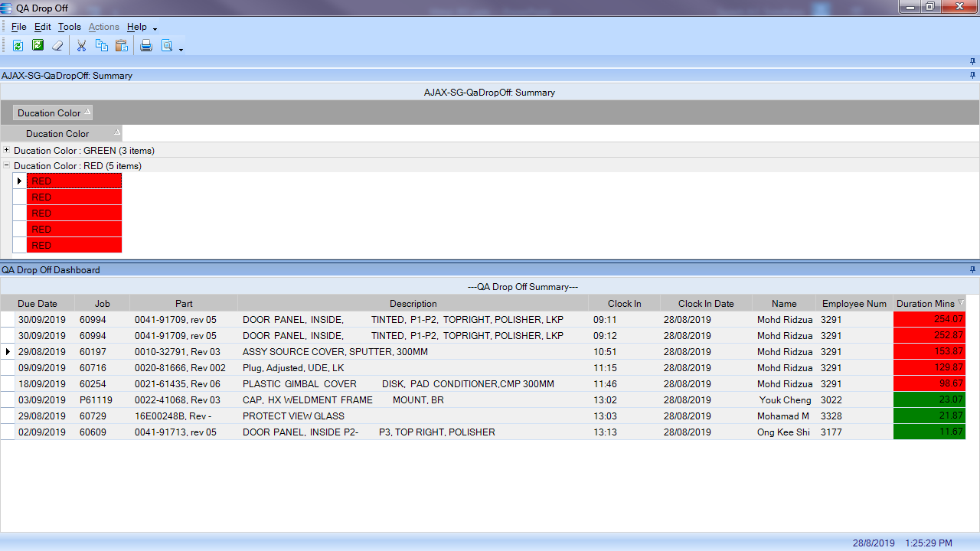
Task: Click the name Ong Kee Shi
Action: (x=783, y=432)
